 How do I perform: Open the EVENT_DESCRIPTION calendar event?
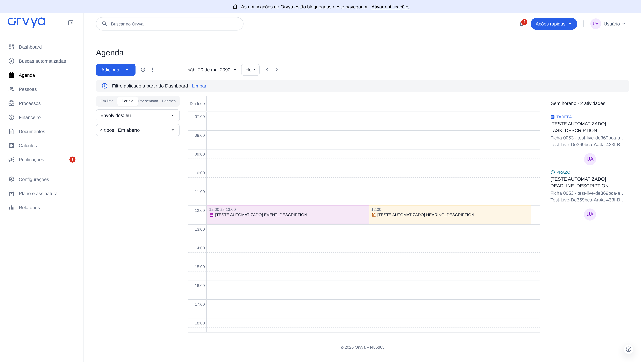[x=288, y=215]
